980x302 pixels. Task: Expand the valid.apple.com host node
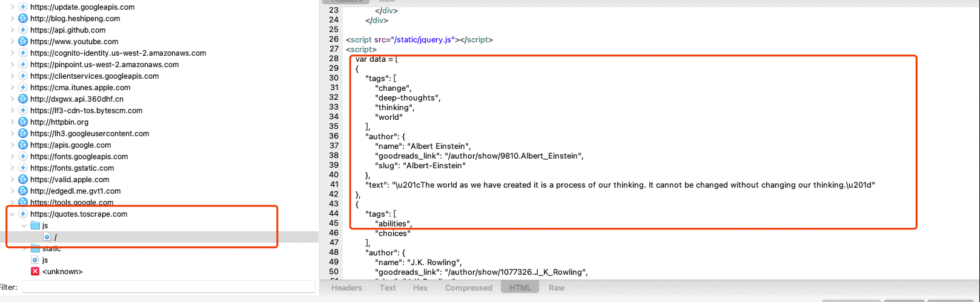(12, 180)
